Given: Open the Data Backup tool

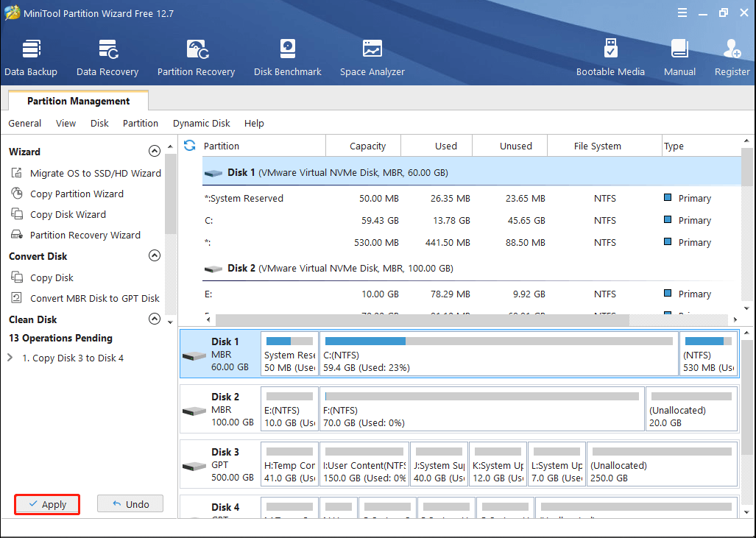Looking at the screenshot, I should (x=31, y=58).
